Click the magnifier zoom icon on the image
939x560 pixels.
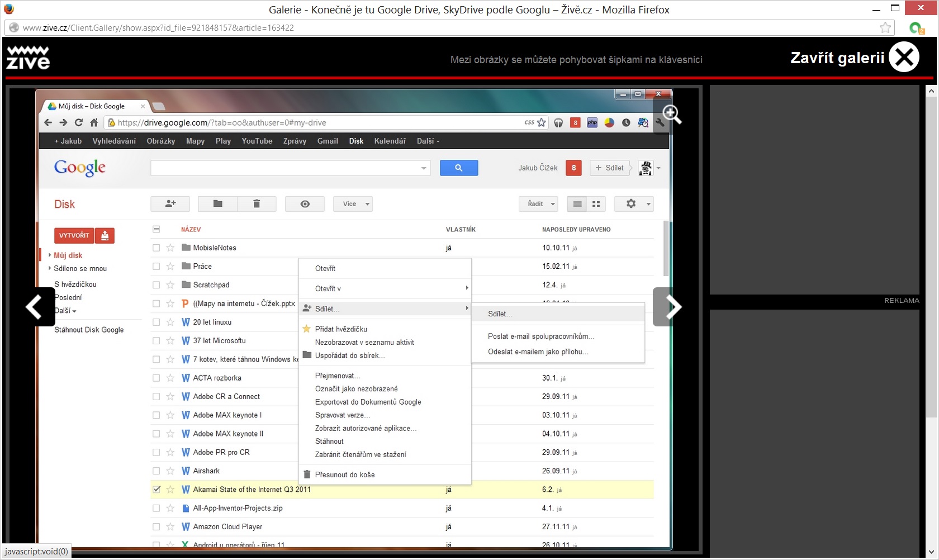(x=671, y=115)
